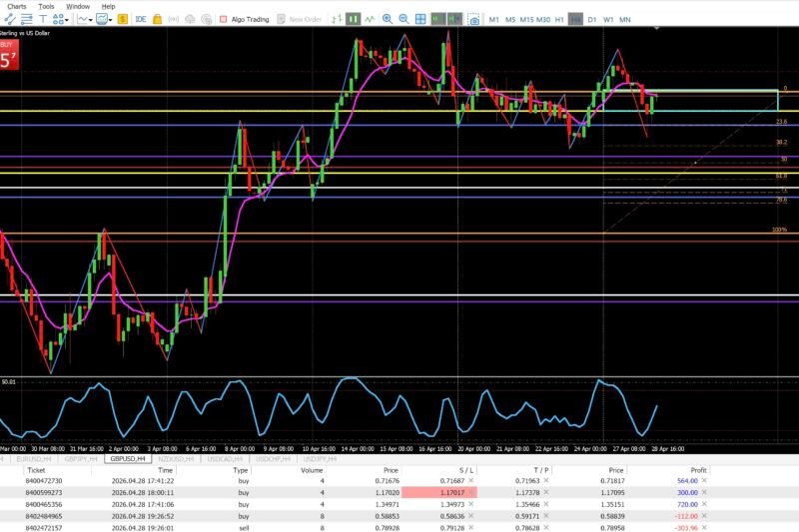Switch to the GBPJPY,H4 chart tab
The image size is (799, 532).
[81, 459]
